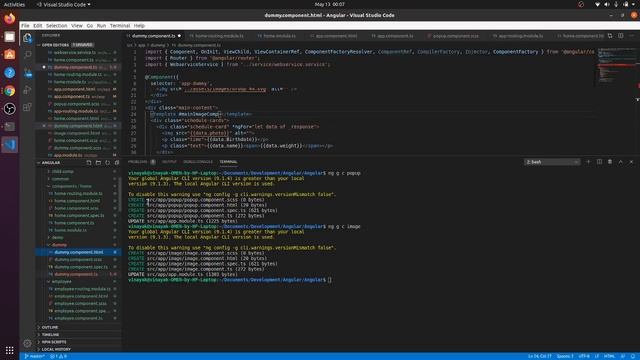Click New Folder icon in ANGULAR header
This screenshot has height=360, width=640.
[x=98, y=162]
